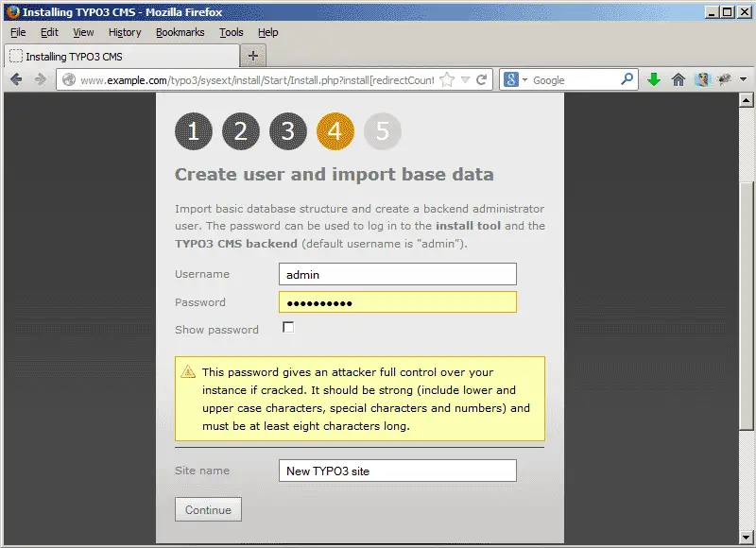Screen dimensions: 756x548
Task: Click the Continue button
Action: [x=208, y=509]
